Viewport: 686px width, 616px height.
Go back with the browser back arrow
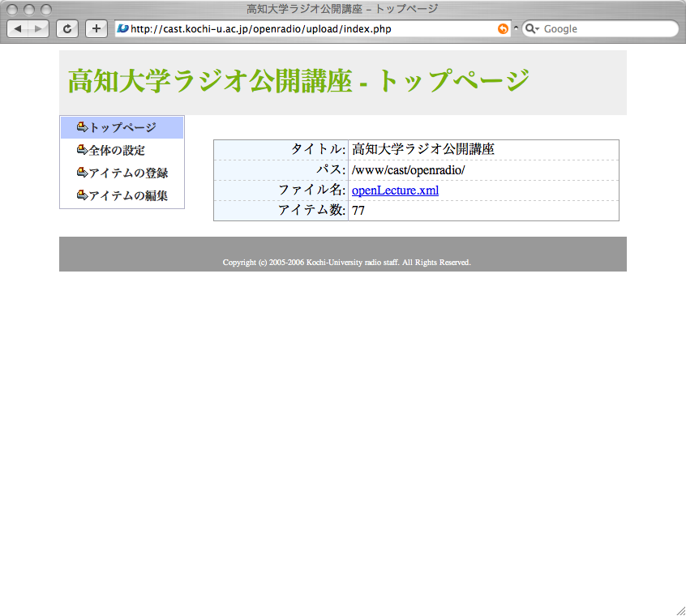click(x=18, y=29)
